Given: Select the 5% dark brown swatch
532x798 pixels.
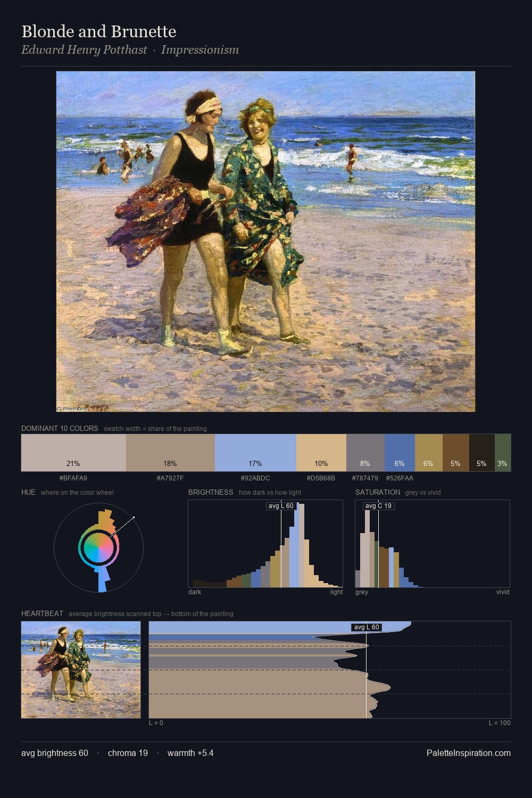Looking at the screenshot, I should [456, 453].
